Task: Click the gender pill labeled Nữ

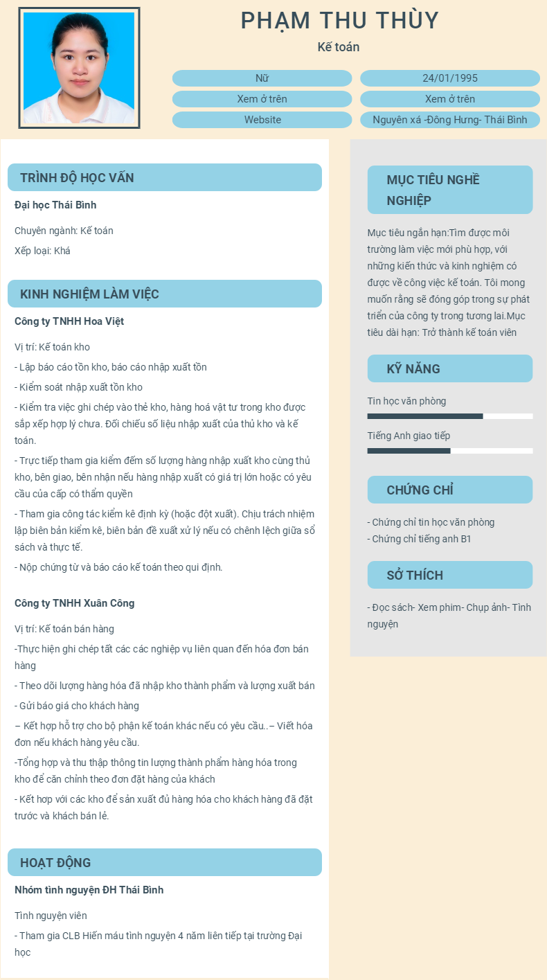Action: pyautogui.click(x=262, y=78)
